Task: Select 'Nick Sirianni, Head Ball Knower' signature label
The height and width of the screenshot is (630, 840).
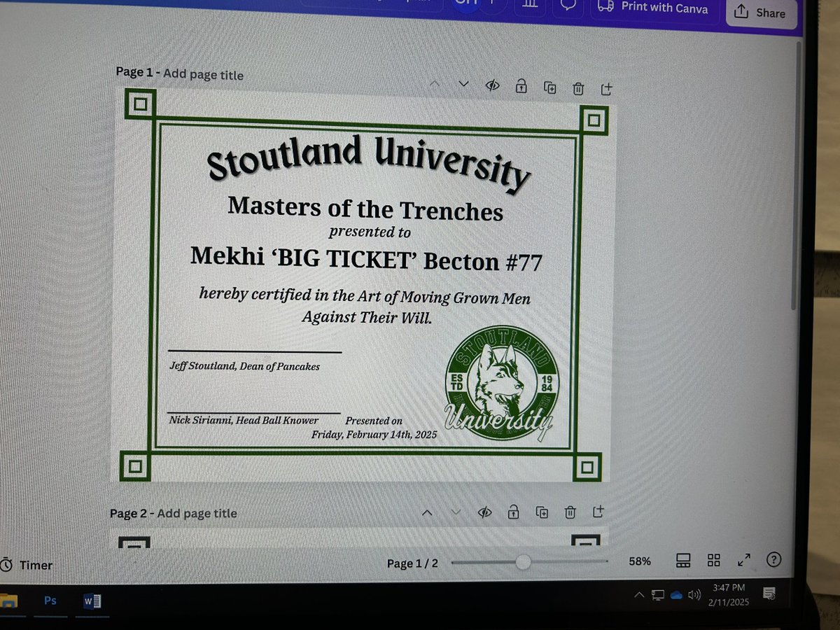Action: coord(244,420)
